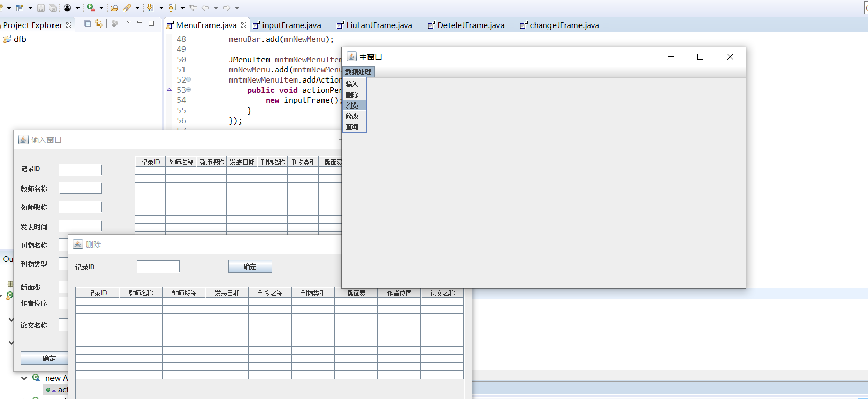This screenshot has height=399, width=868.
Task: Click the fold marker on line 52
Action: point(189,79)
